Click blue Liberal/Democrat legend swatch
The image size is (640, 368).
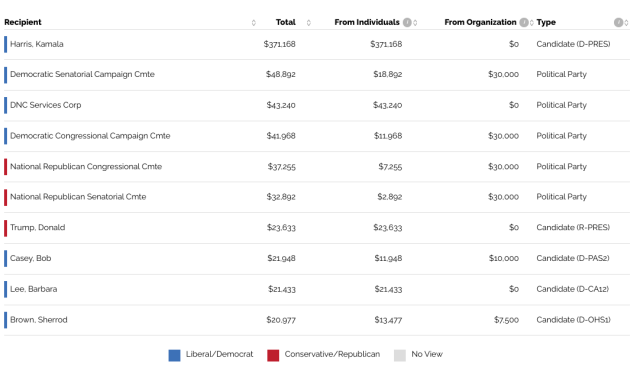coord(174,355)
